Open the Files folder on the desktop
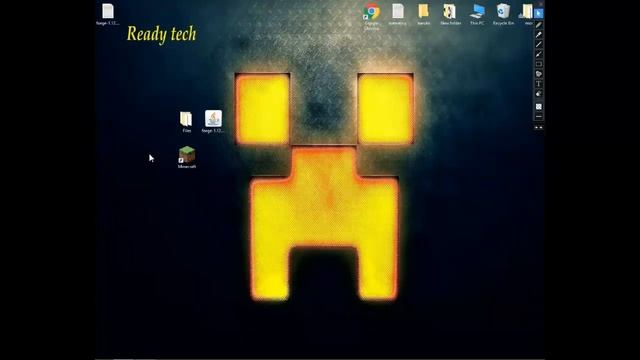The width and height of the screenshot is (640, 360). [186, 122]
